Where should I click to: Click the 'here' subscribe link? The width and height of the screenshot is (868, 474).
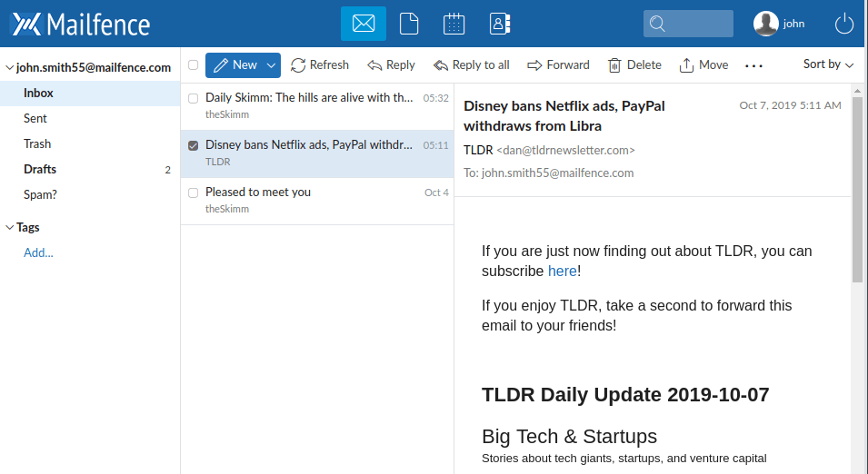click(563, 271)
